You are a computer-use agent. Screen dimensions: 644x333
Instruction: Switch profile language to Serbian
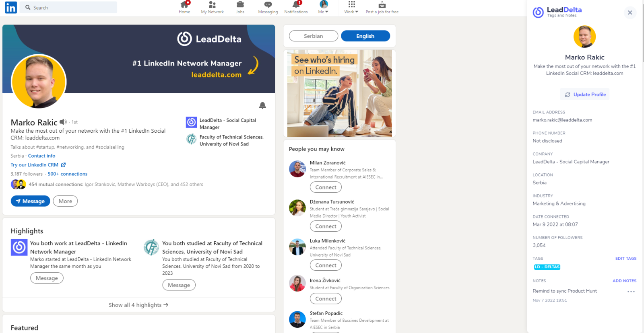(314, 36)
